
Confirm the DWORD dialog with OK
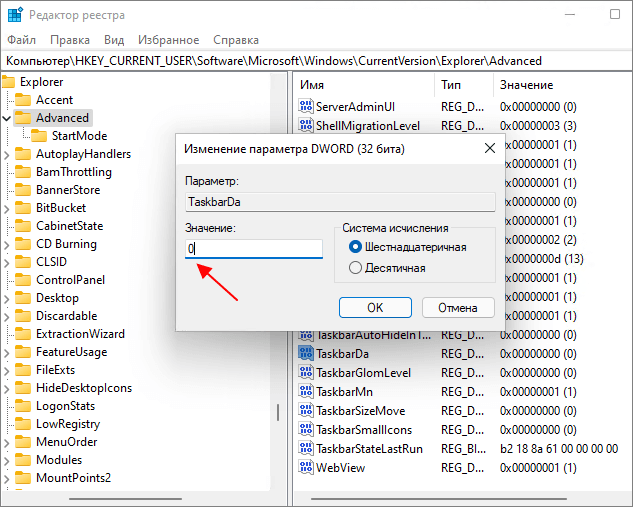coord(375,308)
